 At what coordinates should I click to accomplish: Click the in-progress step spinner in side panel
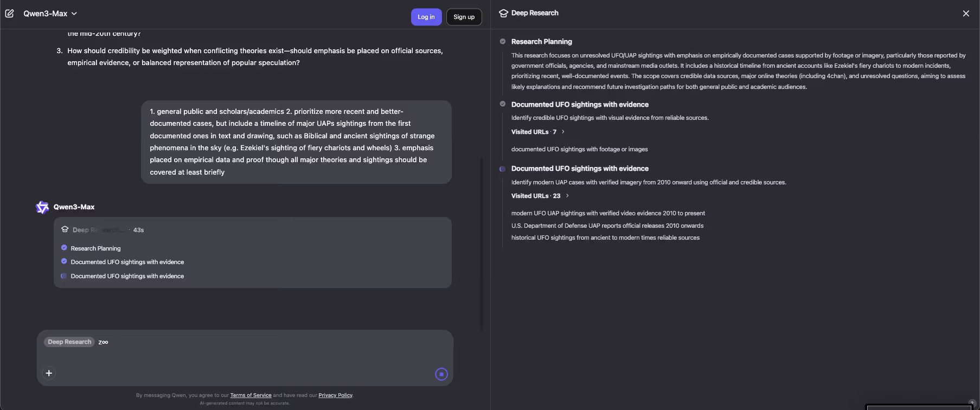tap(503, 169)
